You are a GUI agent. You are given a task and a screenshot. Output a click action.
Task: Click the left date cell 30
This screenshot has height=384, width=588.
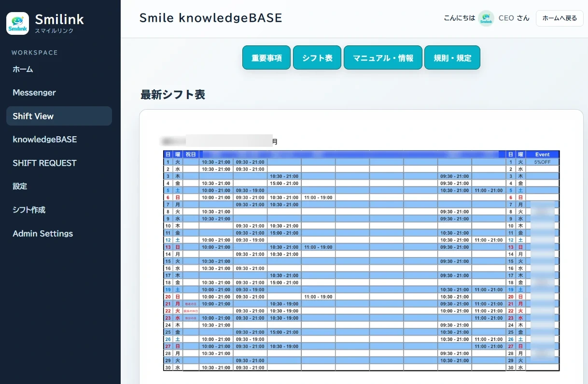click(x=168, y=368)
